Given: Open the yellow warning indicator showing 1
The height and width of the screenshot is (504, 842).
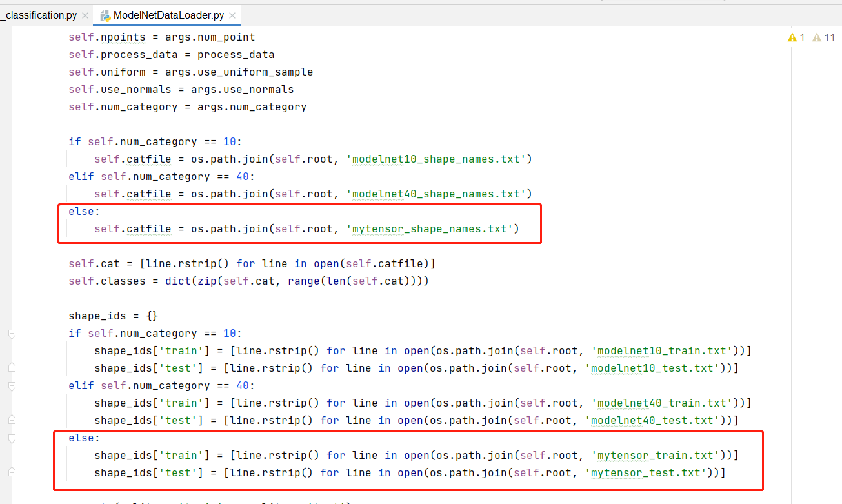Looking at the screenshot, I should click(x=796, y=37).
